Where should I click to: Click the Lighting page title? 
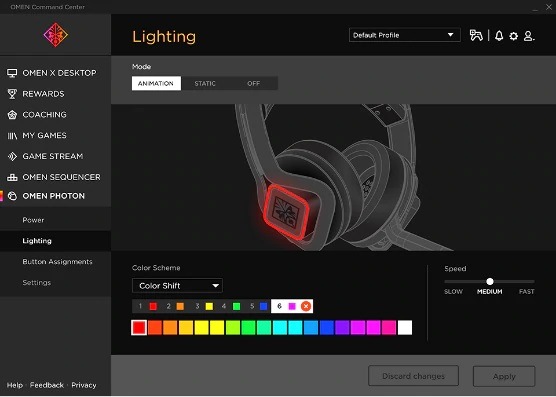coord(164,37)
